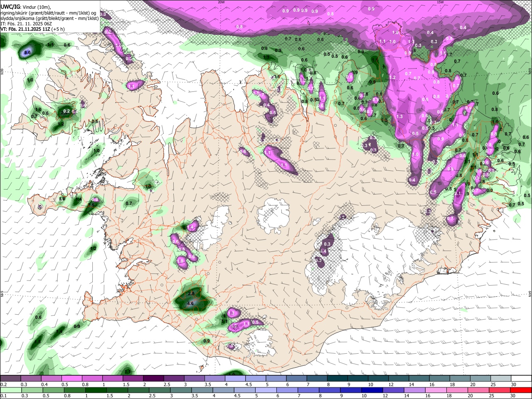Click the light pink rain swatch at 16
This screenshot has width=532, height=399.
pyautogui.click(x=436, y=390)
